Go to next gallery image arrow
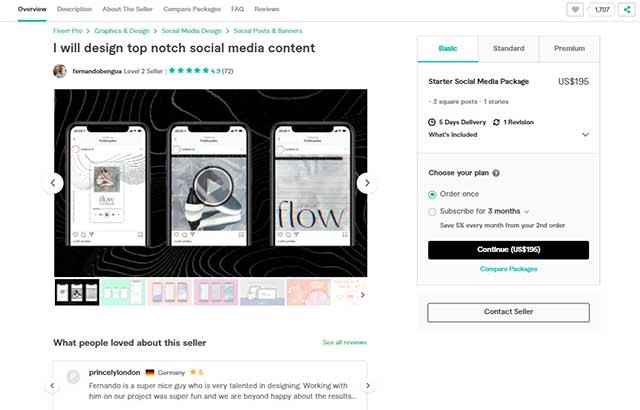Screen dimensions: 640x410 [366, 183]
